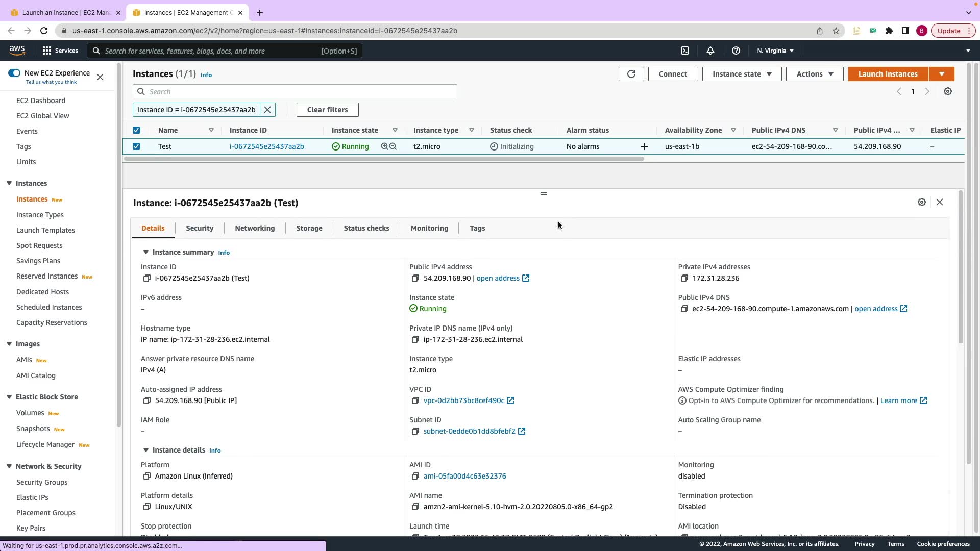Remove the Instance ID filter chip
Image resolution: width=980 pixels, height=551 pixels.
267,110
